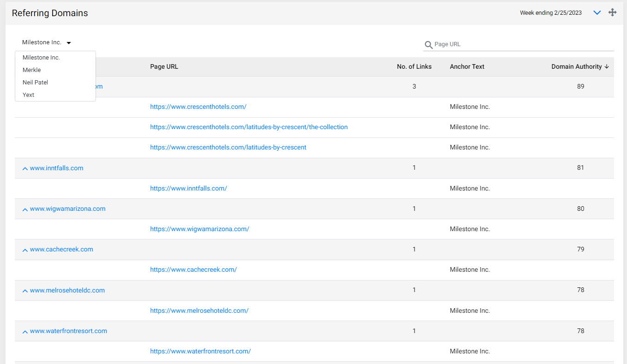Open the www.cachecreek.com domain link
The width and height of the screenshot is (627, 364).
pos(61,249)
